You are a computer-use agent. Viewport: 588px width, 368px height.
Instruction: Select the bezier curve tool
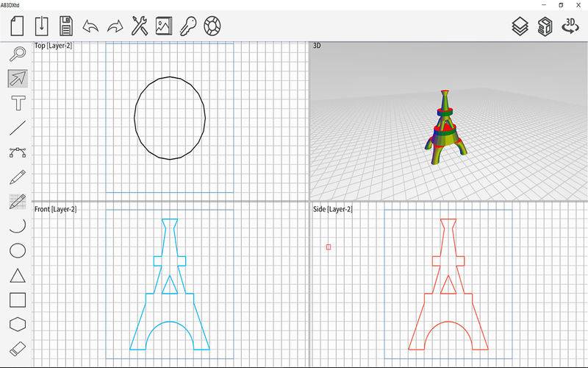(18, 152)
